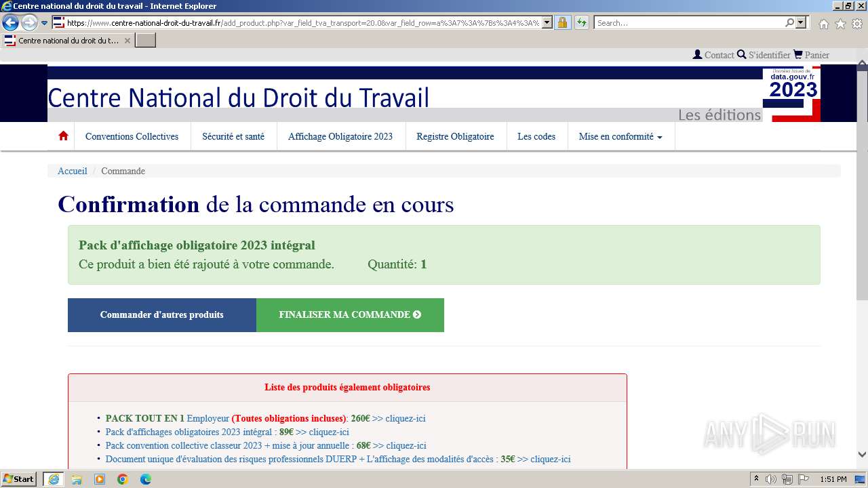Click in the IE Search box

688,22
